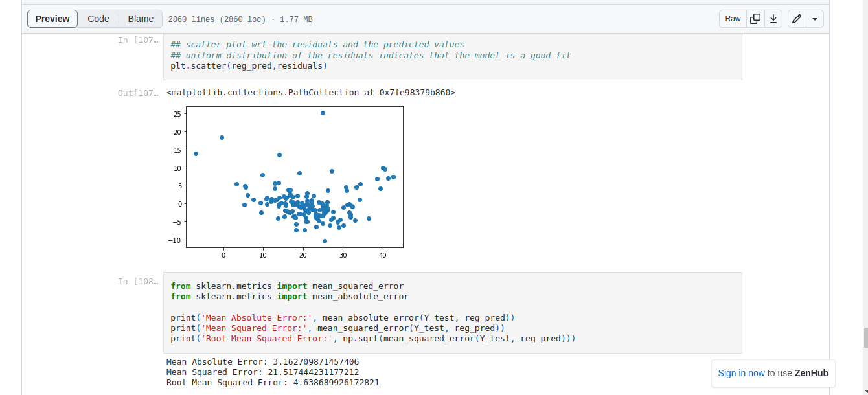
Task: Click the In [108] cell prompt
Action: (x=138, y=282)
